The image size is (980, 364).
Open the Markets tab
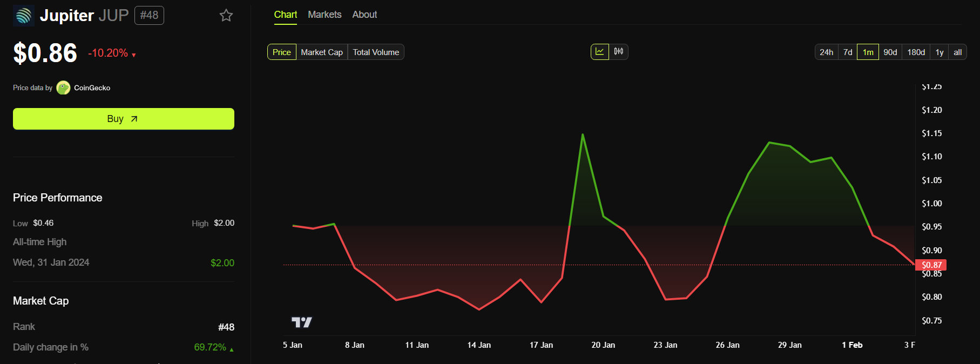325,15
